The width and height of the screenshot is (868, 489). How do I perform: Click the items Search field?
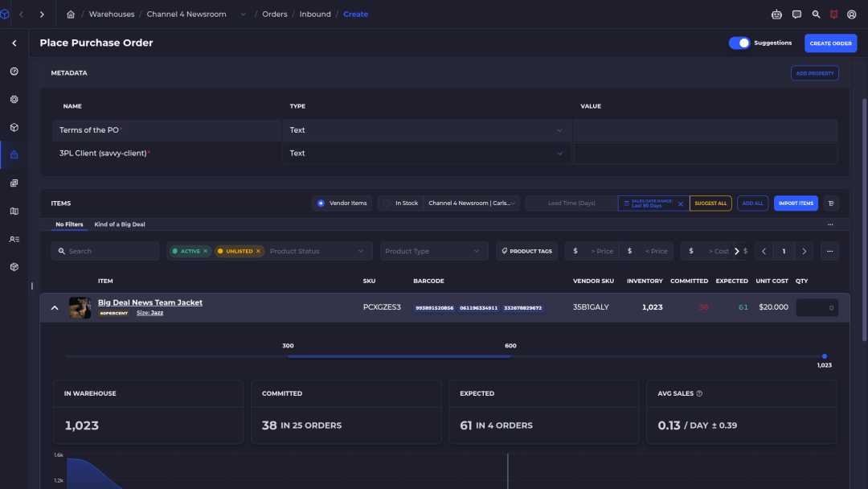point(105,252)
